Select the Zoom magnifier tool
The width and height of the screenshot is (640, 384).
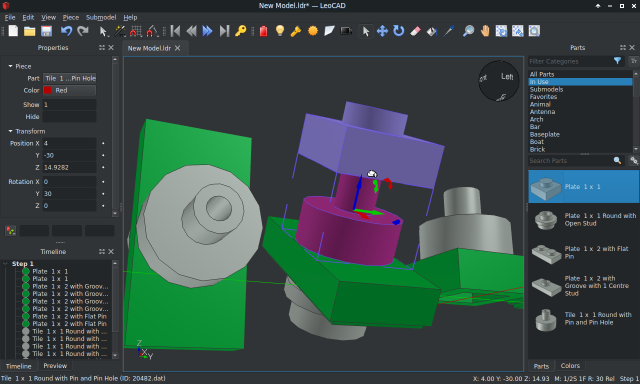point(468,31)
